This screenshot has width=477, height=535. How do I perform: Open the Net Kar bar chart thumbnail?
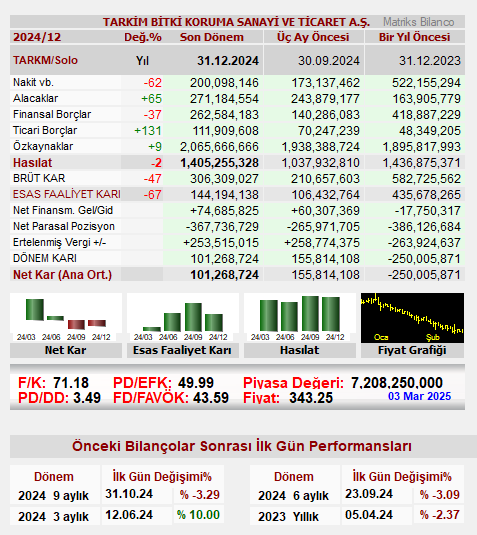point(66,318)
